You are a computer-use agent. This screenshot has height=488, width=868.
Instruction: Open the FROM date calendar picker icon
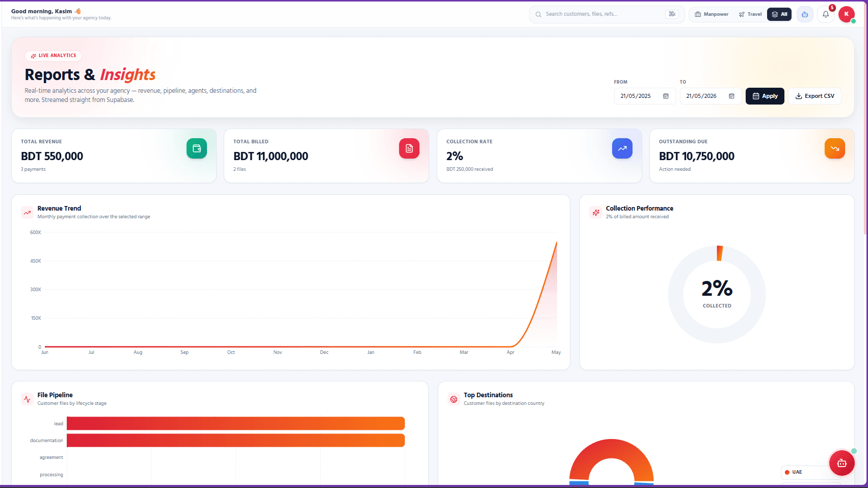pos(666,96)
